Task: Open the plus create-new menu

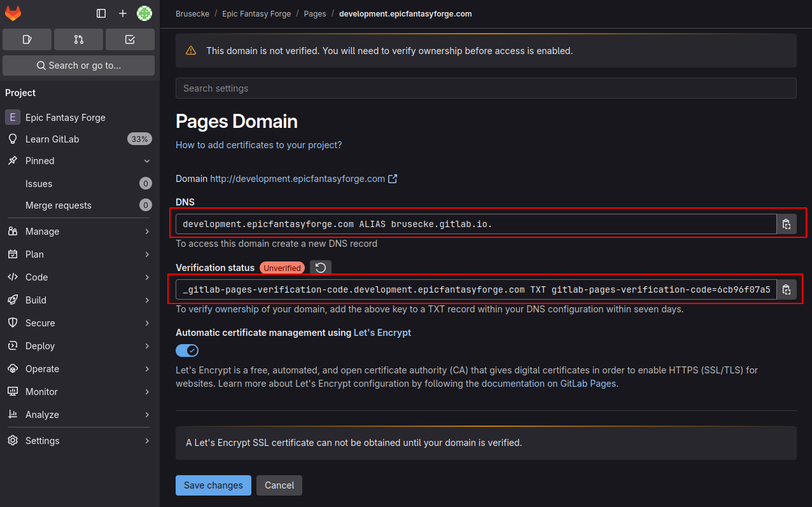Action: point(123,13)
